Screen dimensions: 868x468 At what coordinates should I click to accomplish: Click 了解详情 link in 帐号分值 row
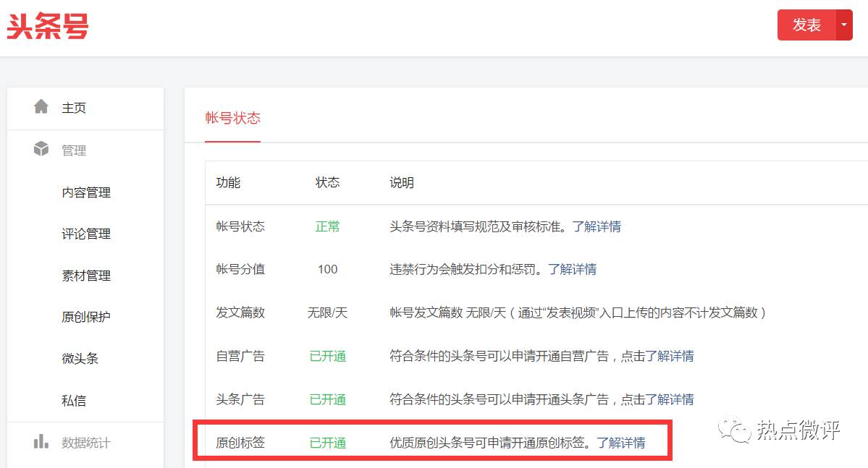pyautogui.click(x=573, y=269)
